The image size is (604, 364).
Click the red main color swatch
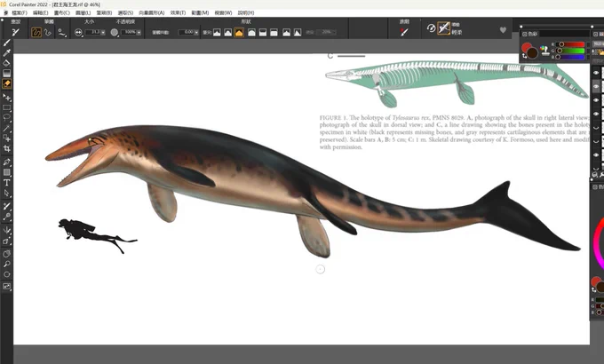click(526, 47)
